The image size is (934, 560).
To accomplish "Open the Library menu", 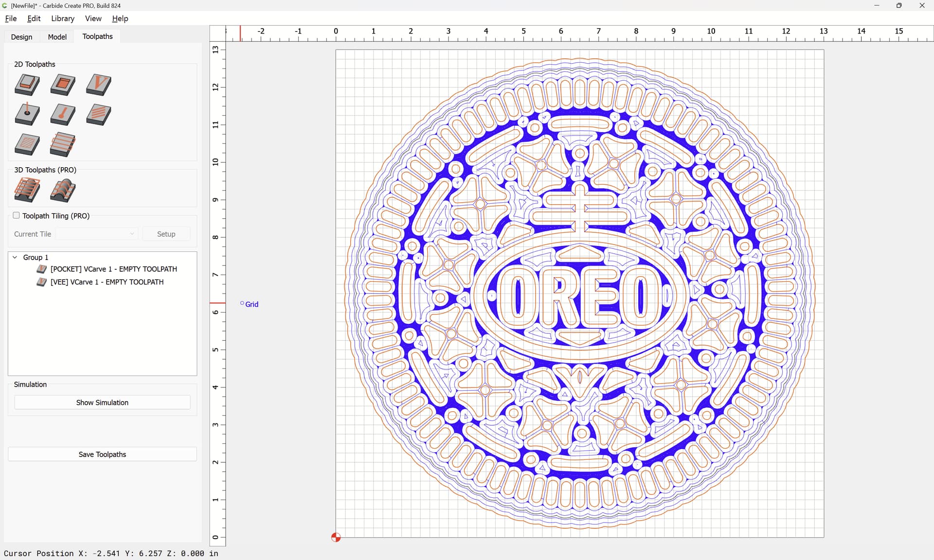I will (63, 18).
